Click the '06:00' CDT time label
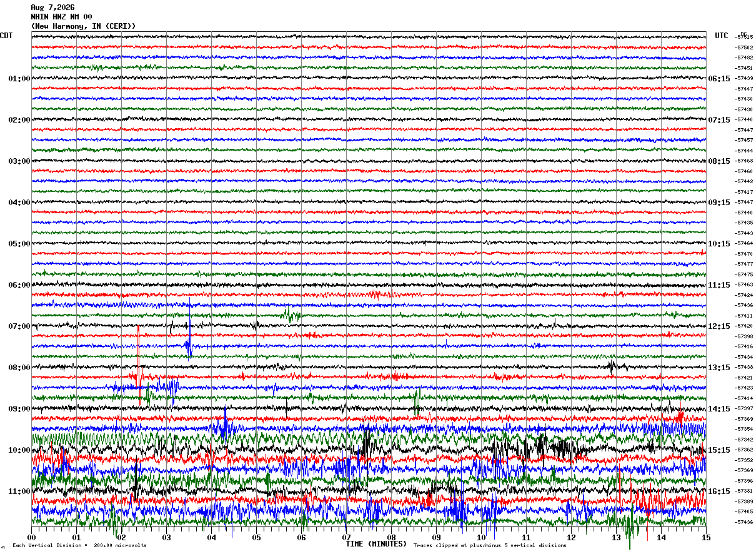756x554 pixels. 19,285
